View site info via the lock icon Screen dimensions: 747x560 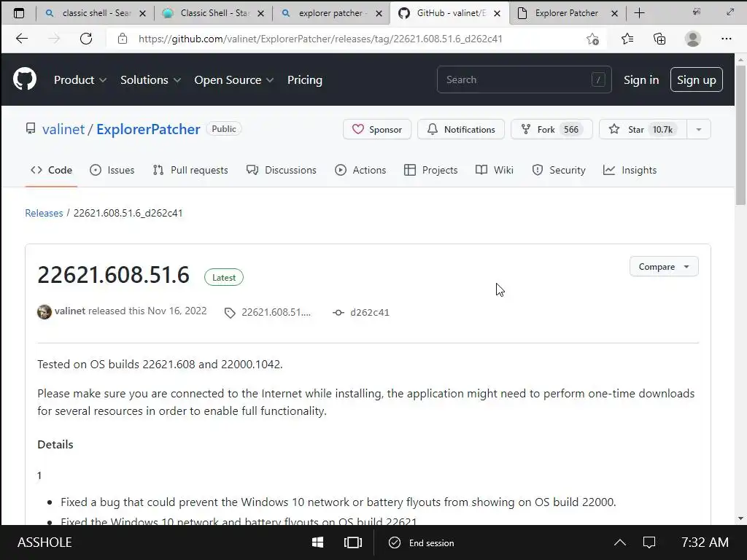[123, 39]
